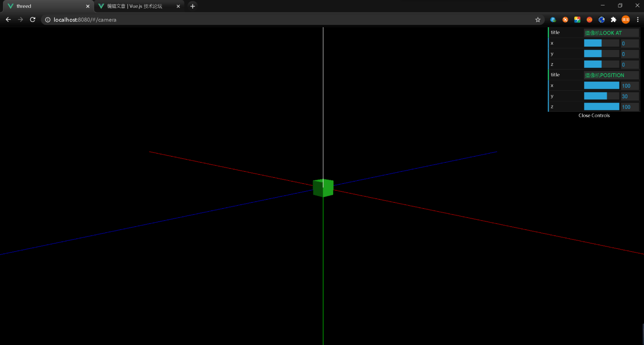This screenshot has width=644, height=345.
Task: Click the POSITION z value 100 field
Action: 630,107
